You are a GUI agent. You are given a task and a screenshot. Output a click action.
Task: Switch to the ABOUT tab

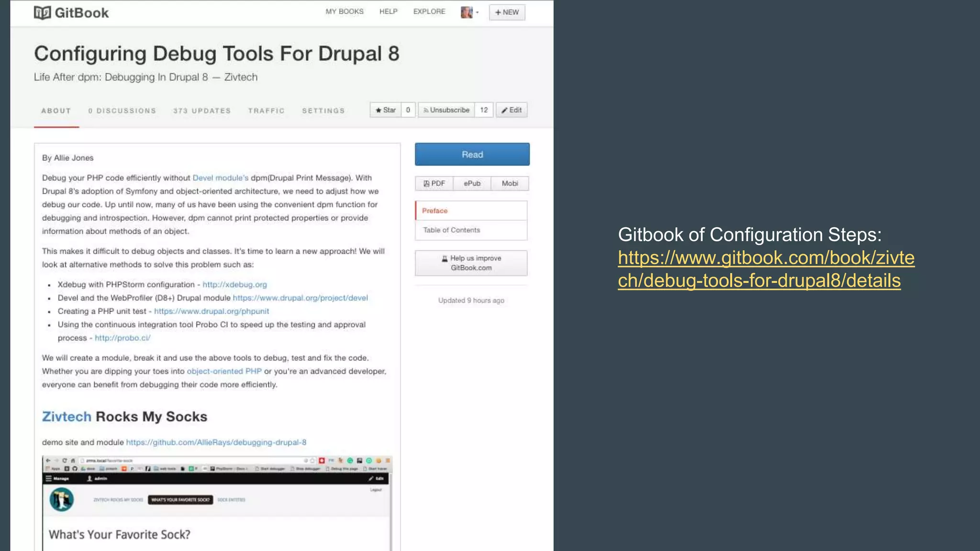coord(56,110)
